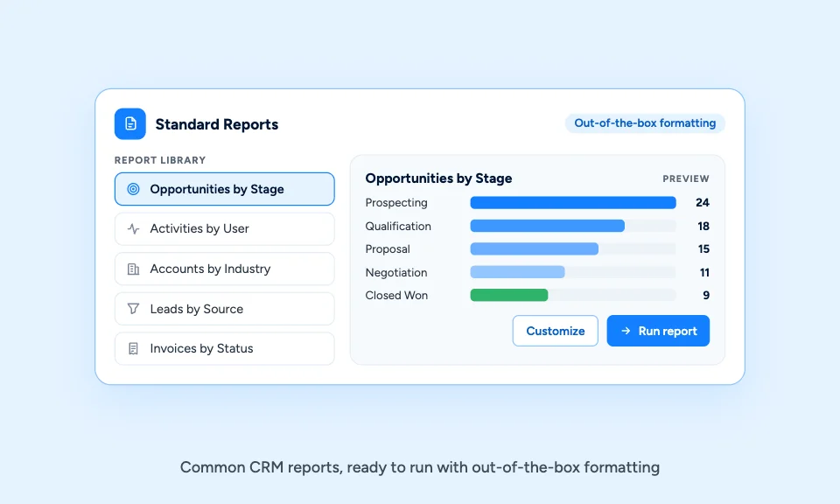Click the funnel icon beside Leads by Source
Image resolution: width=840 pixels, height=504 pixels.
(x=133, y=309)
